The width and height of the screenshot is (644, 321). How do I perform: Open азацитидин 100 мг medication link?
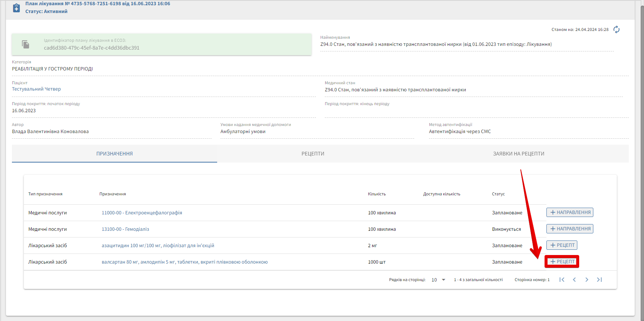(x=158, y=246)
